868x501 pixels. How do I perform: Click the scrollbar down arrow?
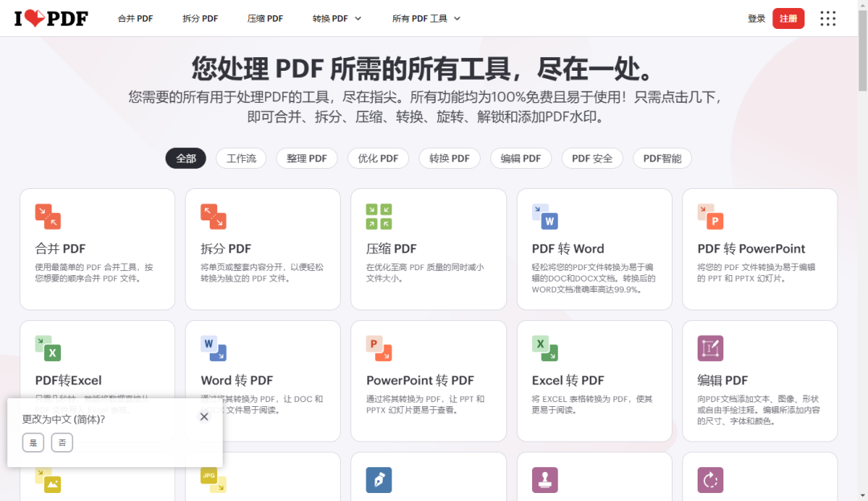click(862, 495)
